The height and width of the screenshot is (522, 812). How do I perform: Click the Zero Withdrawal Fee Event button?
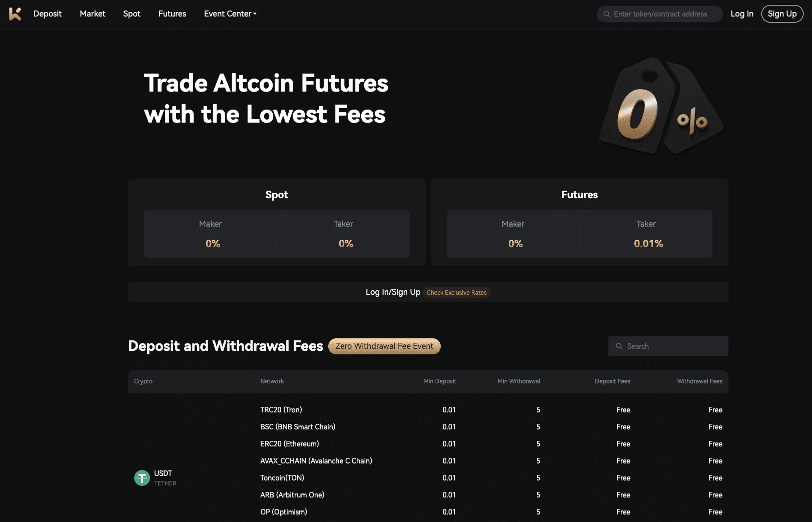[384, 346]
